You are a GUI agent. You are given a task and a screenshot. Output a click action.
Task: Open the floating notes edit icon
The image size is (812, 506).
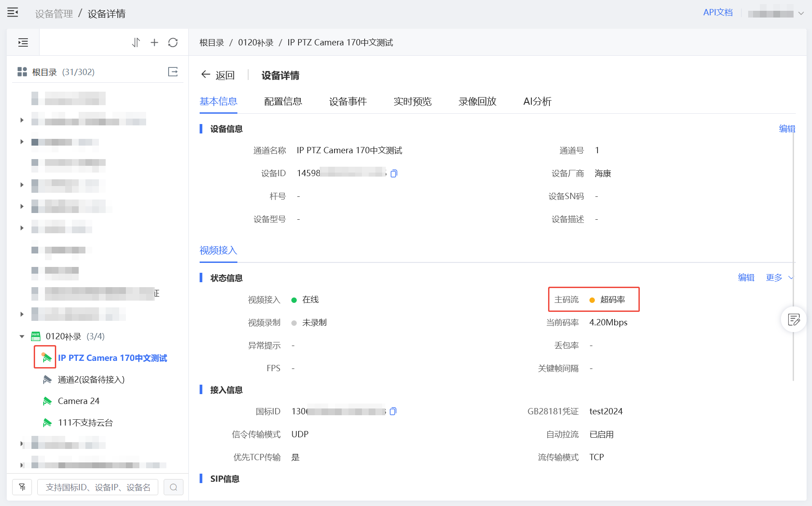[x=794, y=320]
